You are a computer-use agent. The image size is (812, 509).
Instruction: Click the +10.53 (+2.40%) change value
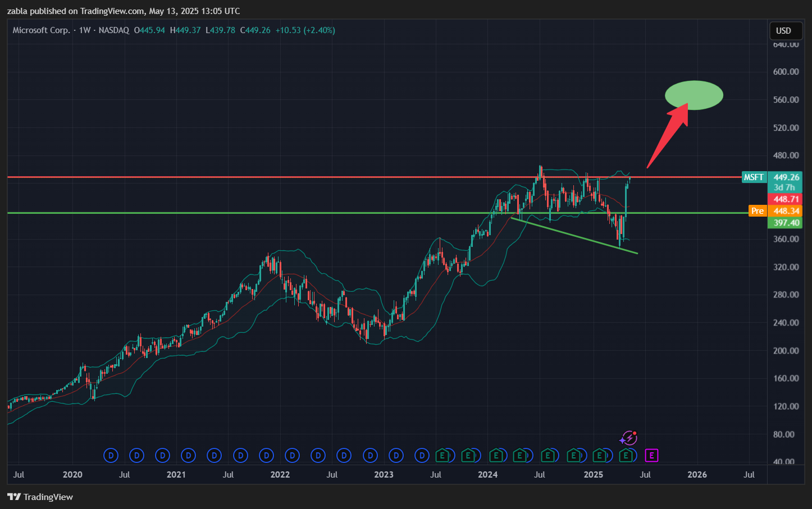pyautogui.click(x=305, y=30)
